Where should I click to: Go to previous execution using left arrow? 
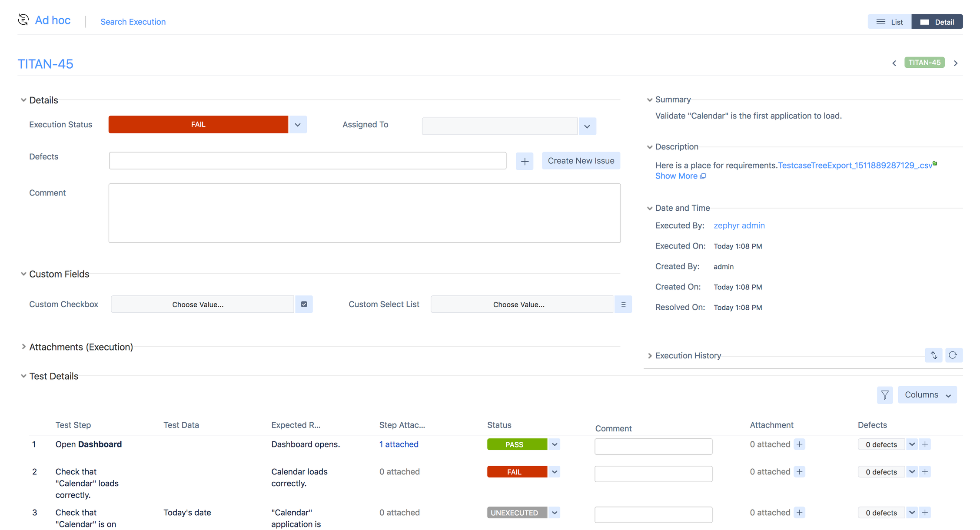894,63
